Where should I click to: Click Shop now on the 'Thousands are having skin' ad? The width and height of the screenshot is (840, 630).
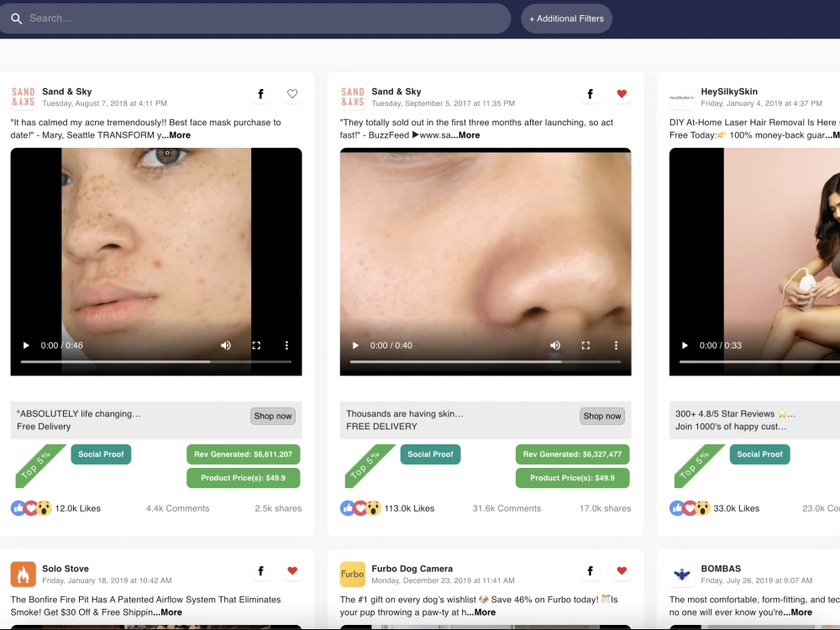[x=602, y=417]
